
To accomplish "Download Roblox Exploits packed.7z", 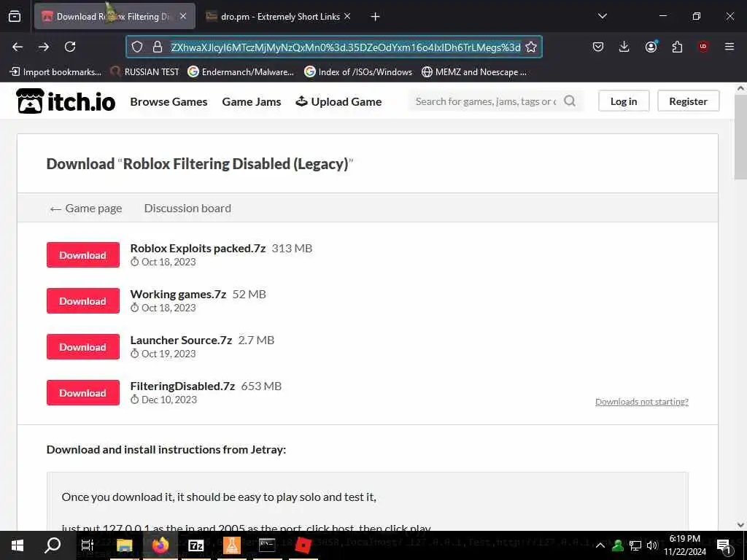I will [x=83, y=254].
